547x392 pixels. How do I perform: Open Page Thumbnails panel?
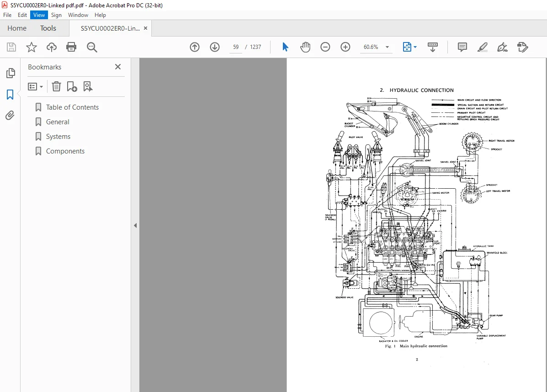tap(11, 73)
